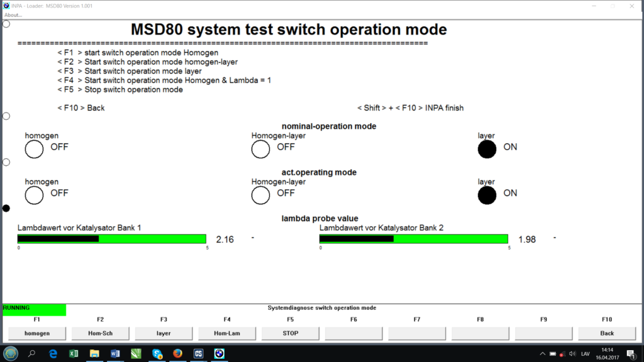Open Action Center notifications icon
Screen dimensions: 644x362
pyautogui.click(x=631, y=354)
